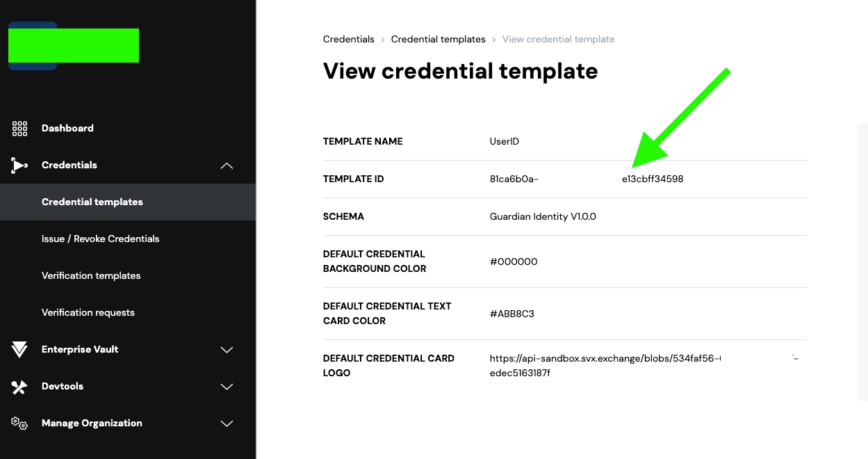Open the Dashboard menu item
This screenshot has width=868, height=459.
pyautogui.click(x=67, y=128)
